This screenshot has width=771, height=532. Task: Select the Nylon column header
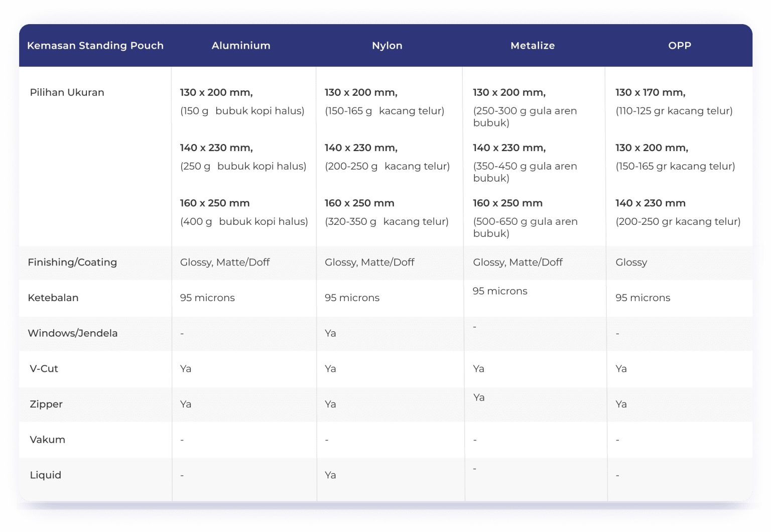tap(387, 46)
